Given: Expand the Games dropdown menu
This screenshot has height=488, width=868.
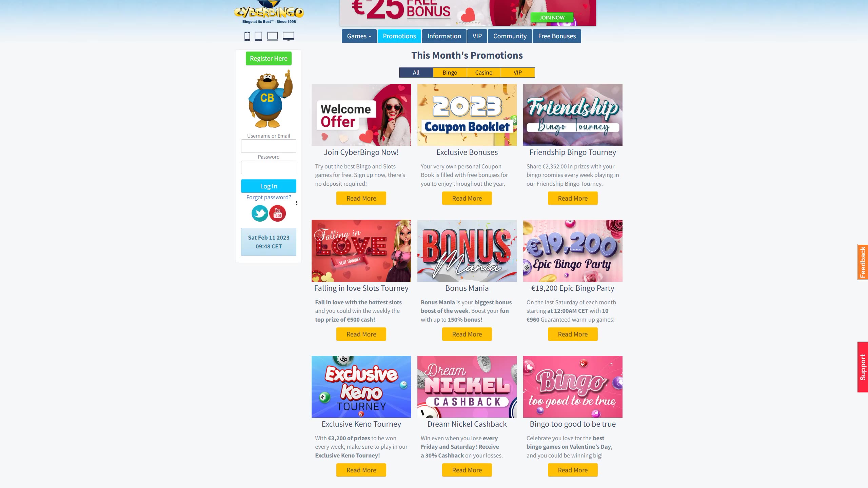Looking at the screenshot, I should 359,36.
